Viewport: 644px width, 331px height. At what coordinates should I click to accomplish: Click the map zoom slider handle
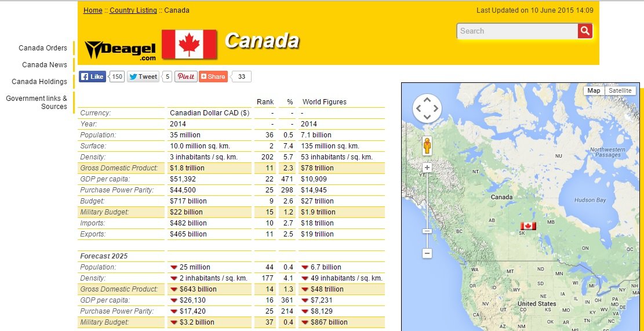pyautogui.click(x=427, y=231)
